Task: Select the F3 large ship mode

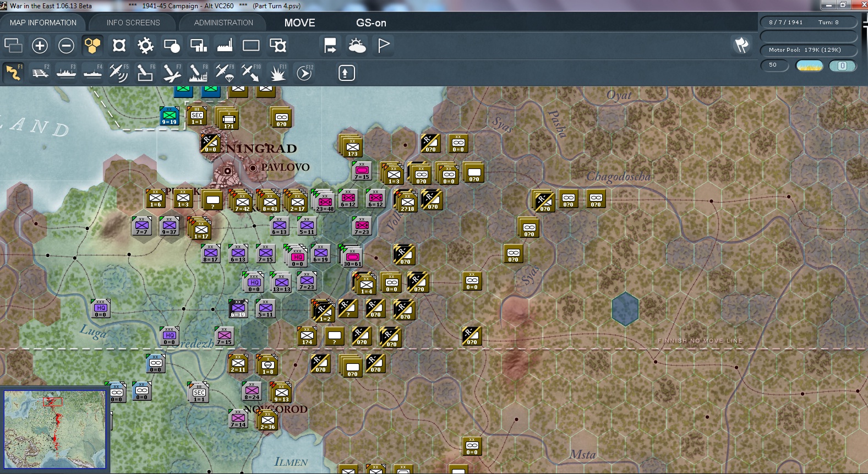Action: (66, 73)
